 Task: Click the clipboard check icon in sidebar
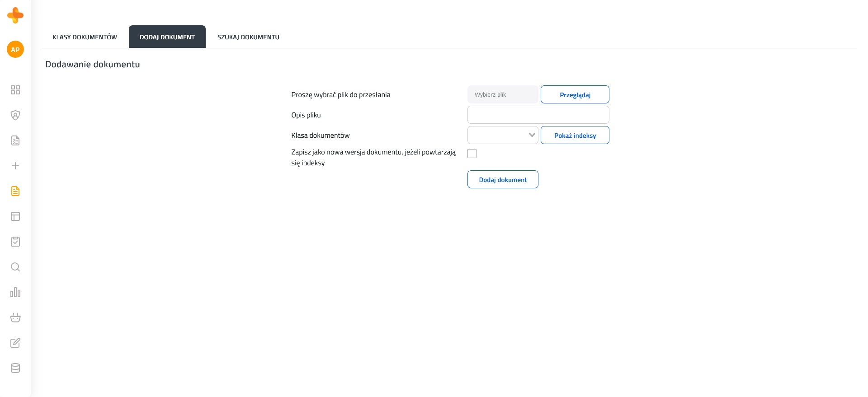[x=15, y=242]
